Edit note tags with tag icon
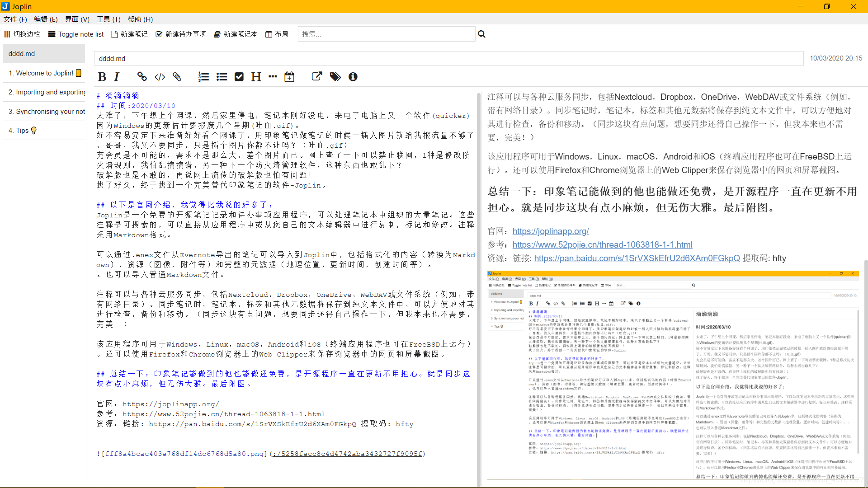868x488 pixels. click(x=335, y=77)
